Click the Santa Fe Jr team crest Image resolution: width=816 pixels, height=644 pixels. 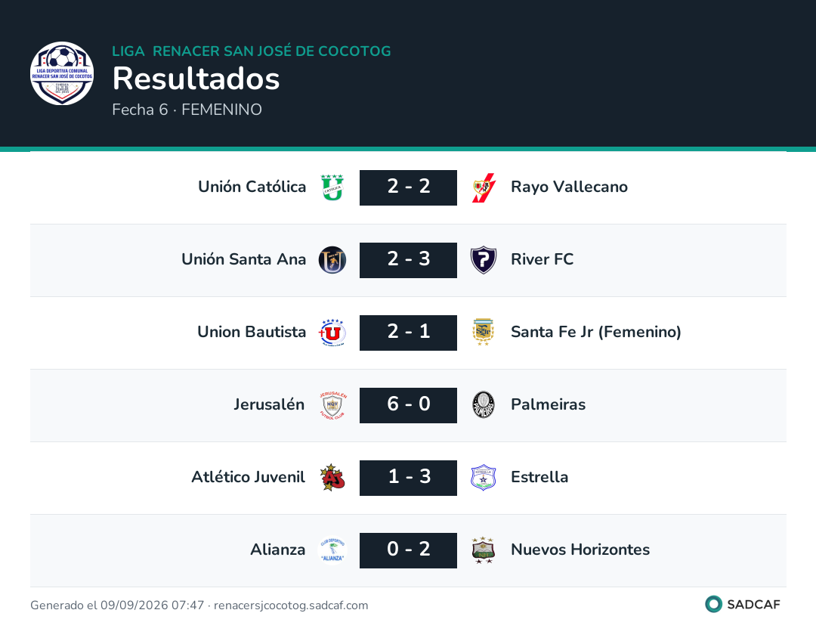point(484,333)
